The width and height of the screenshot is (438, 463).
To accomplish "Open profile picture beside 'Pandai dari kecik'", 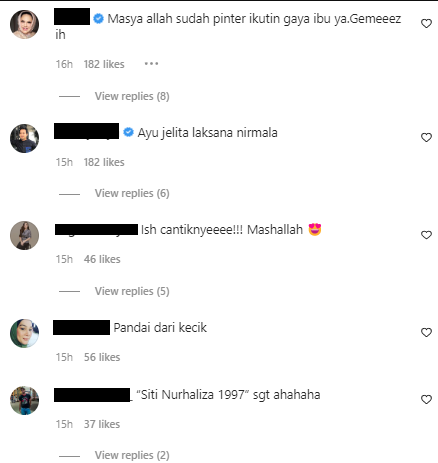I will coord(24,333).
